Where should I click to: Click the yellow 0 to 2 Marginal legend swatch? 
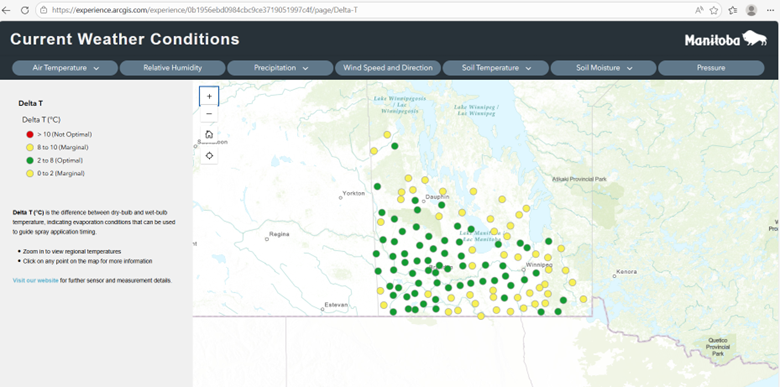(30, 173)
